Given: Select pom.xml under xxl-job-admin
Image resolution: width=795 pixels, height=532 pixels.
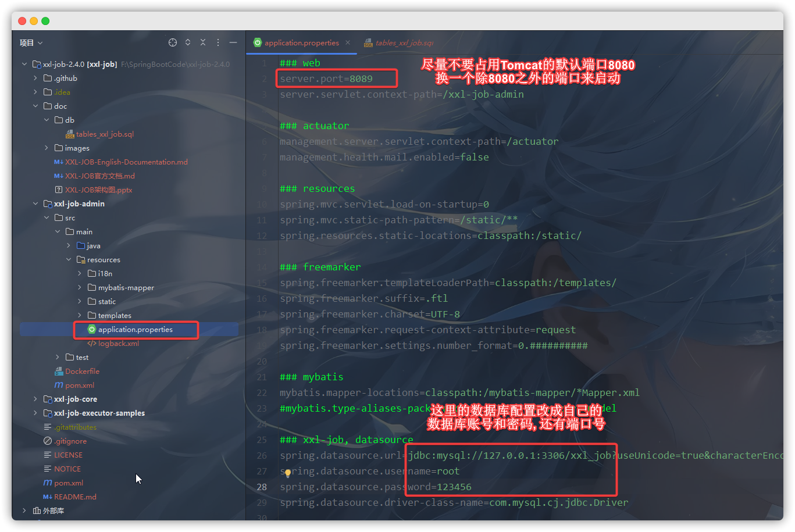Looking at the screenshot, I should point(80,385).
